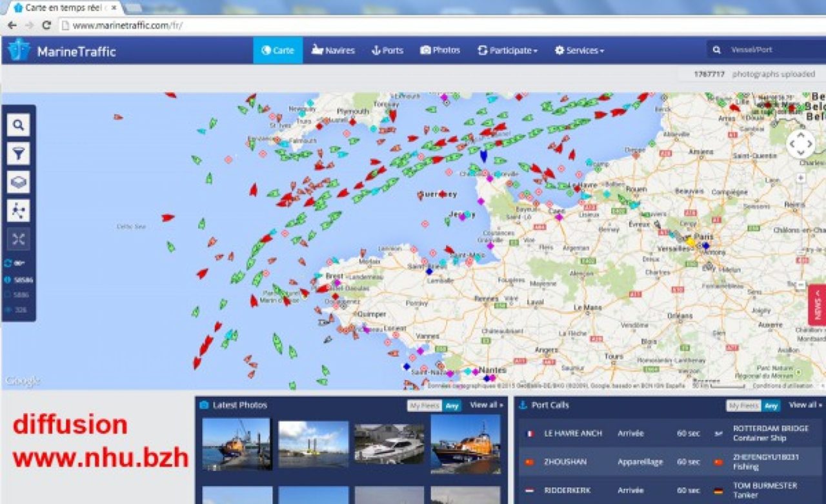The height and width of the screenshot is (504, 826).
Task: Click the Chinese flag beside ZHOUSHAN
Action: 530,462
